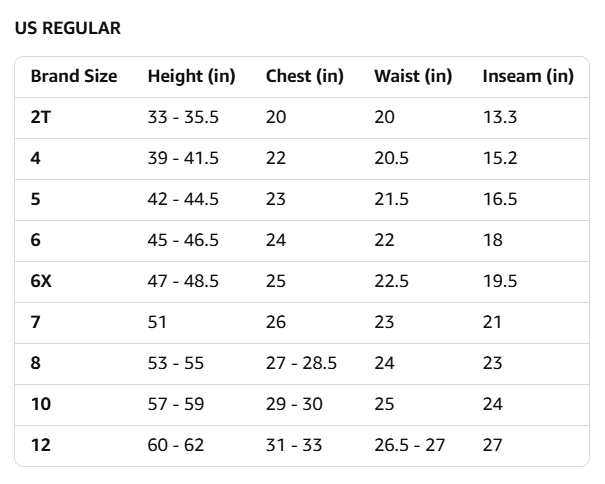Select inseam value 27

(493, 445)
